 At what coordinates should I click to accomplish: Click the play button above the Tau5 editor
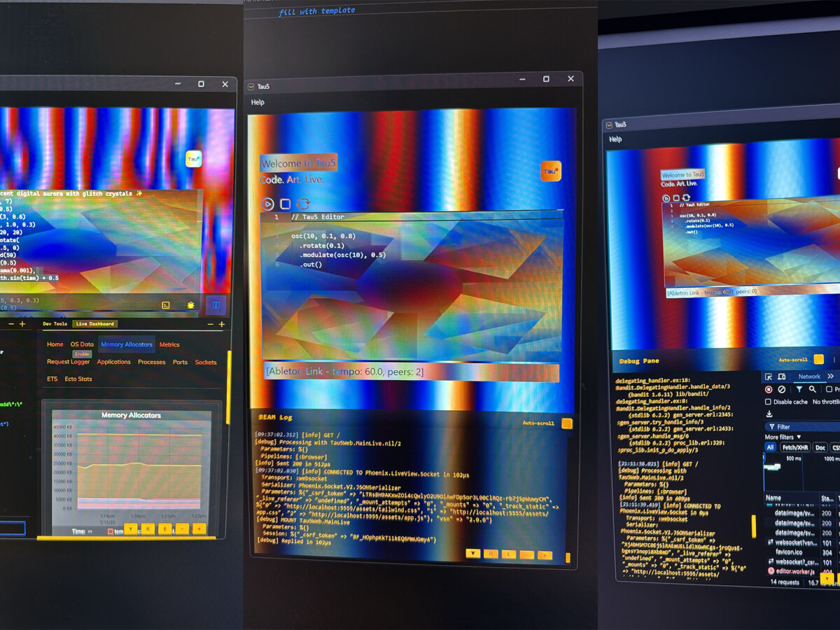(267, 204)
